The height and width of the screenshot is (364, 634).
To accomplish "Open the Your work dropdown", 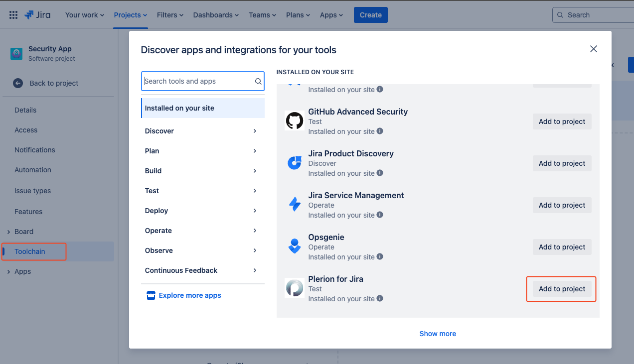I will (85, 15).
